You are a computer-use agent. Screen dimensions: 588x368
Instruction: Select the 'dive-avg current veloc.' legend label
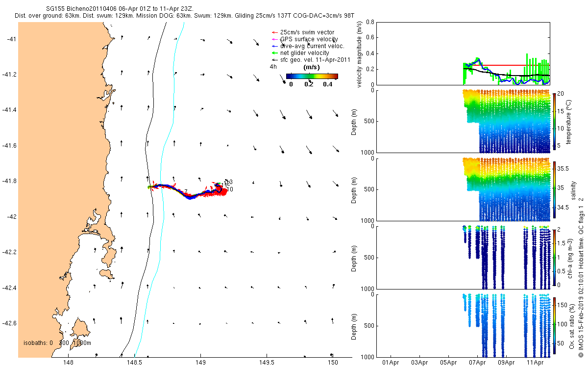tap(312, 46)
